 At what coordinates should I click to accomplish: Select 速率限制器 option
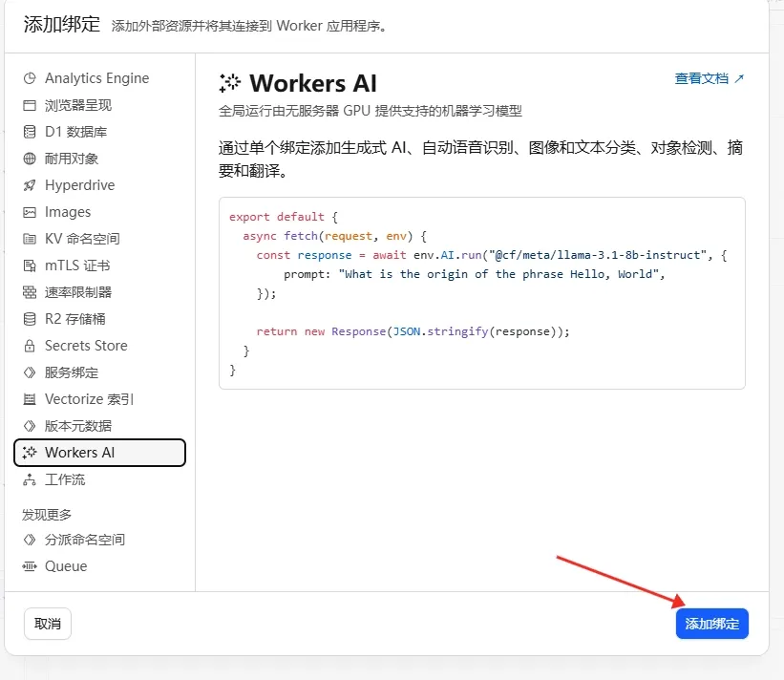[78, 292]
